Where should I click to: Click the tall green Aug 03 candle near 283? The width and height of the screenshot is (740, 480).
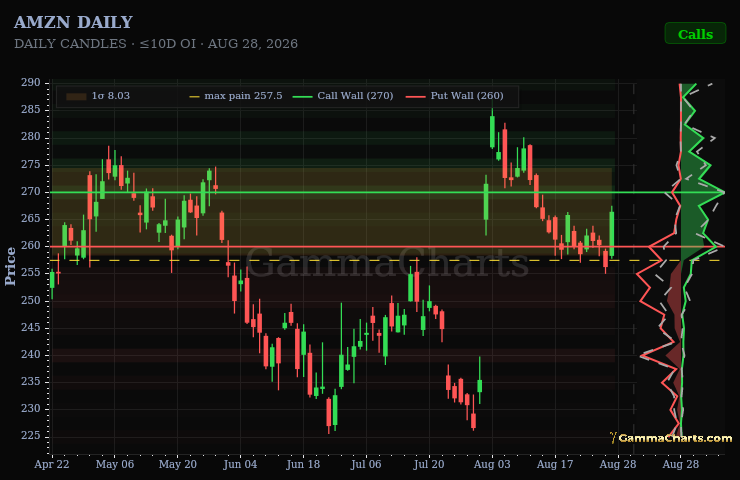pyautogui.click(x=492, y=131)
